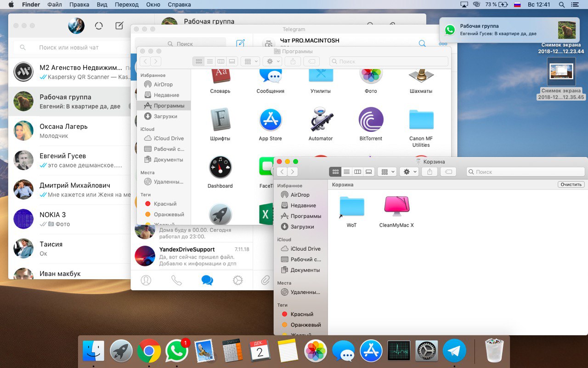Screen dimensions: 588x368
Task: Open Calendar from the Dock
Action: 260,351
